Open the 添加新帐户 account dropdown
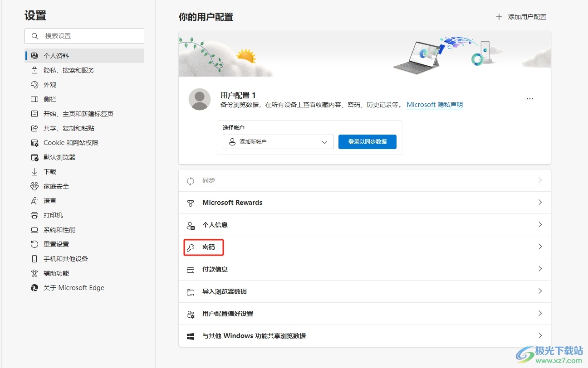This screenshot has width=588, height=368. tap(278, 142)
